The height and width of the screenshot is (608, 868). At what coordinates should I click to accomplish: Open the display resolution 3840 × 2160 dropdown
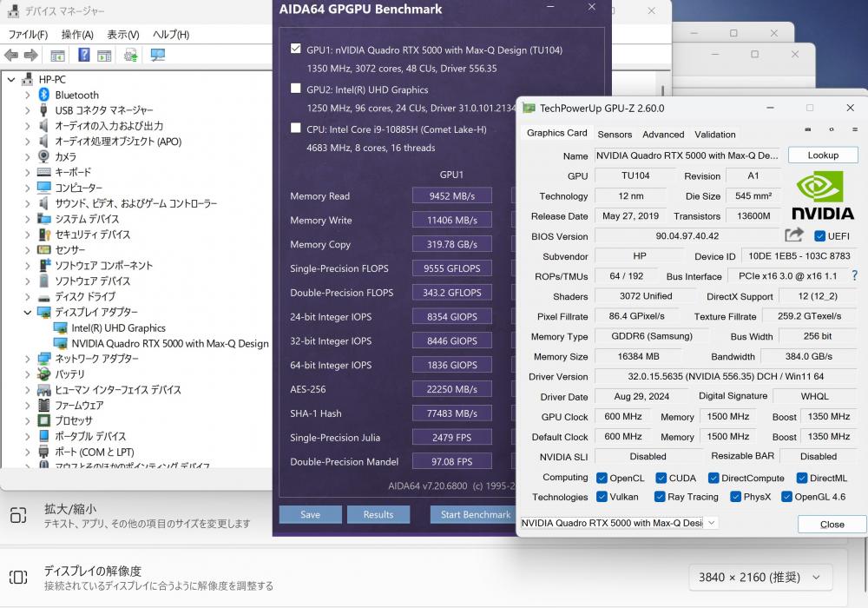point(759,578)
